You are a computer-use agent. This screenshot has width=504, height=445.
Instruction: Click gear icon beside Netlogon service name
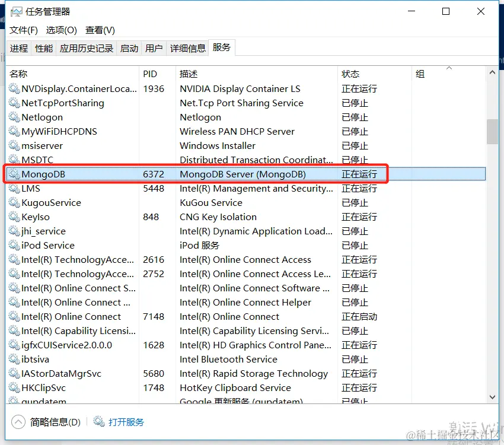(14, 117)
